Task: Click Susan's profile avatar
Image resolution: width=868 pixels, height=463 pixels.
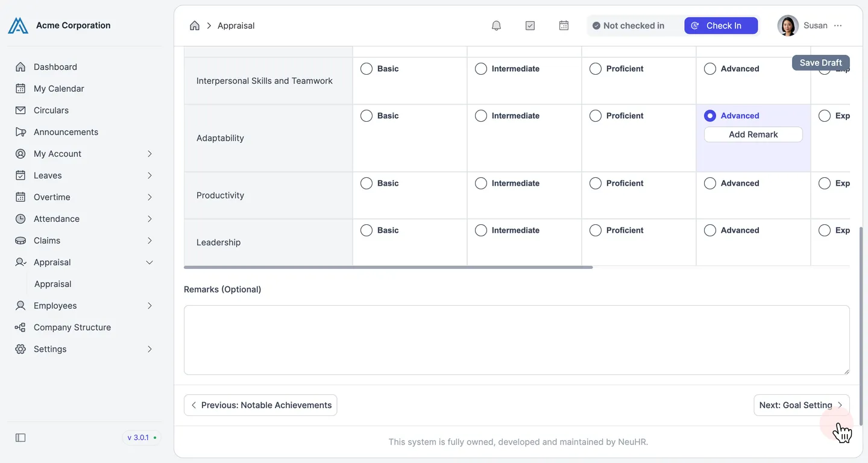Action: tap(788, 25)
